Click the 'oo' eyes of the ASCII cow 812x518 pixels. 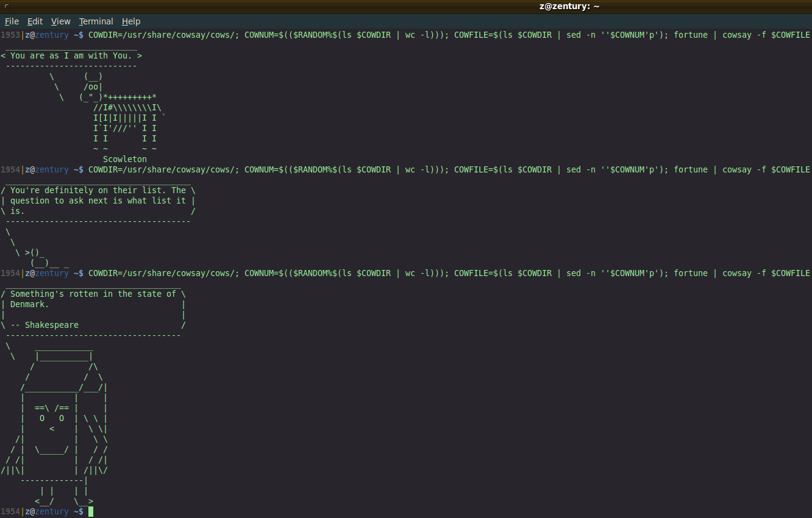coord(93,87)
